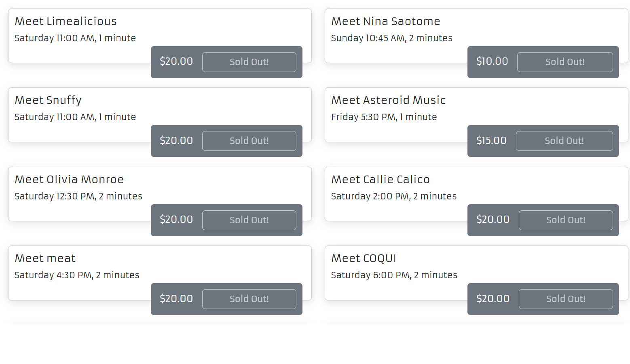Click the Meet Olivia Monroe title
The image size is (630, 364).
pos(69,179)
